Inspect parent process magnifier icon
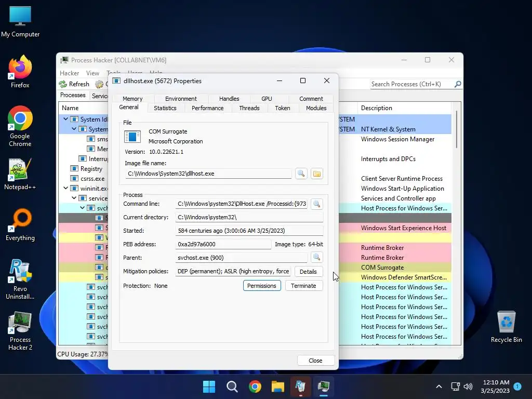The image size is (532, 399). click(x=316, y=258)
